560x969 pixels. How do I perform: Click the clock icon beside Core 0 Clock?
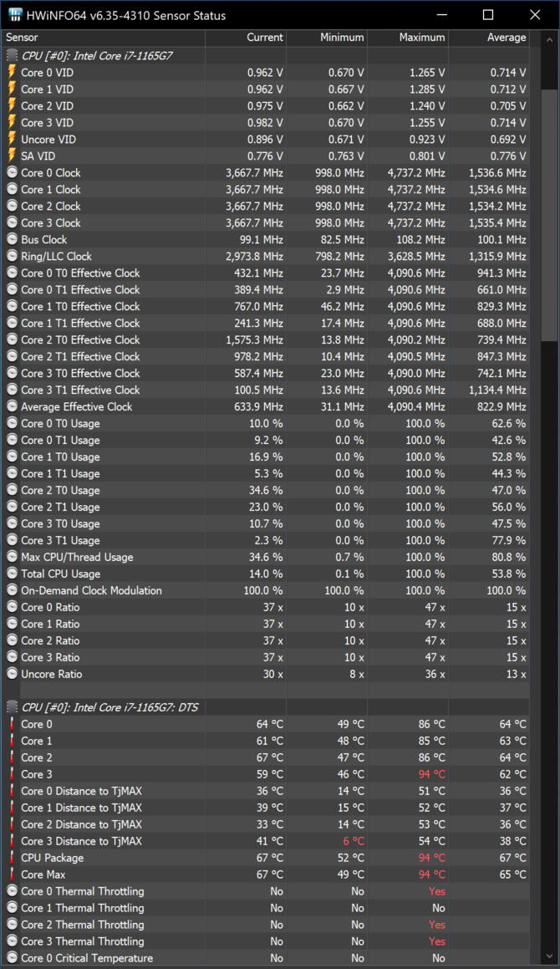pyautogui.click(x=12, y=172)
